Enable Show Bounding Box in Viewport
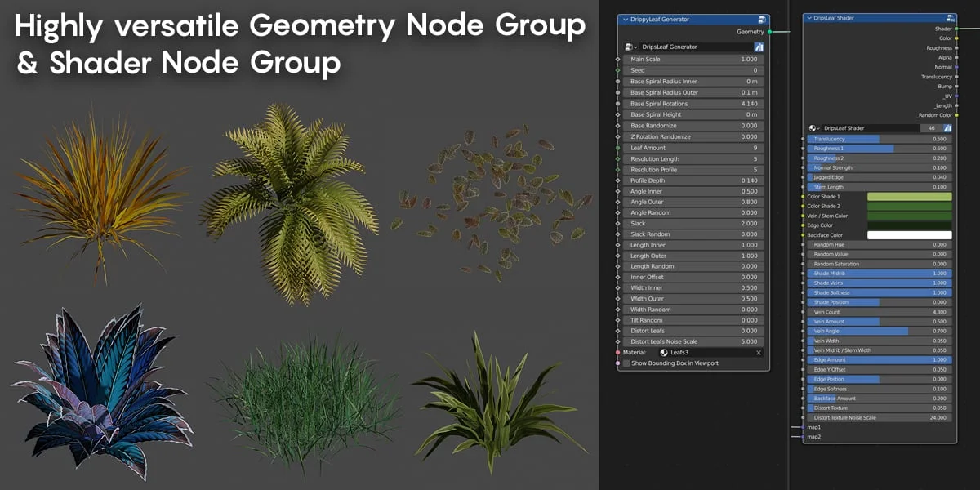The height and width of the screenshot is (490, 980). pyautogui.click(x=626, y=363)
